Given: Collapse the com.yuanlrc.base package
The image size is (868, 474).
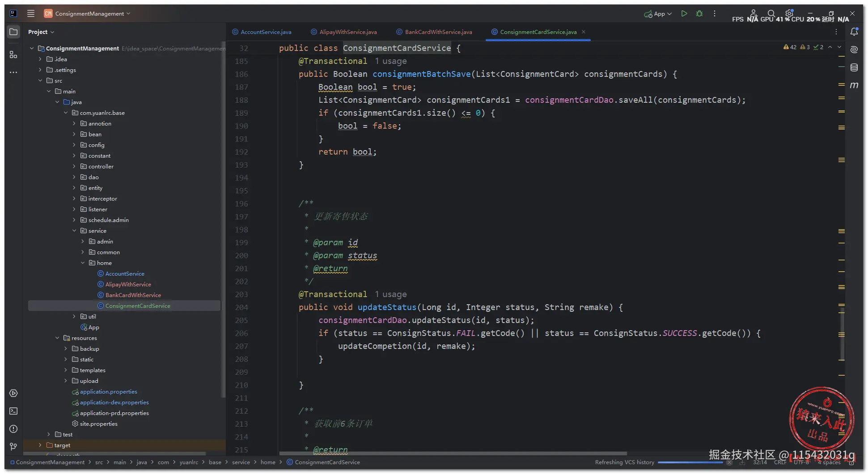Looking at the screenshot, I should tap(66, 113).
